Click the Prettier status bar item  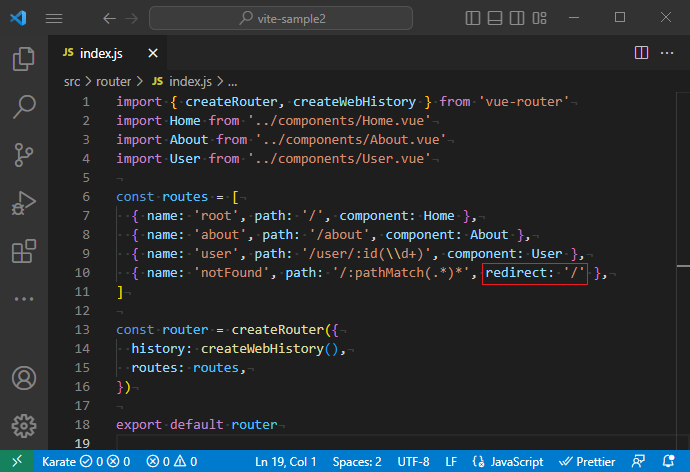[x=587, y=461]
